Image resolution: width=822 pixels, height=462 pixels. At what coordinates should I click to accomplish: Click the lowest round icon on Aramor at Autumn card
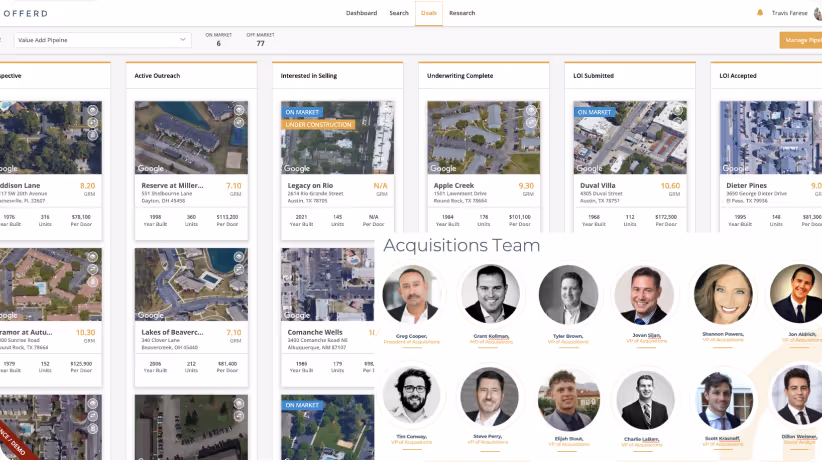[x=93, y=282]
